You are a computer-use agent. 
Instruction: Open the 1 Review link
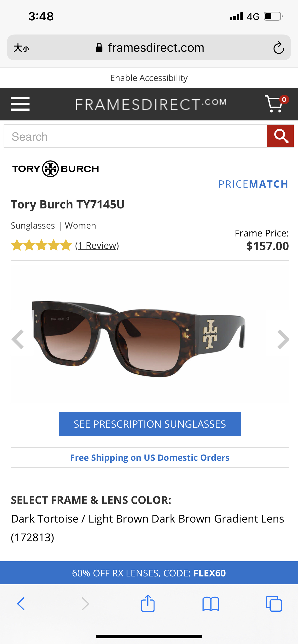(x=97, y=245)
